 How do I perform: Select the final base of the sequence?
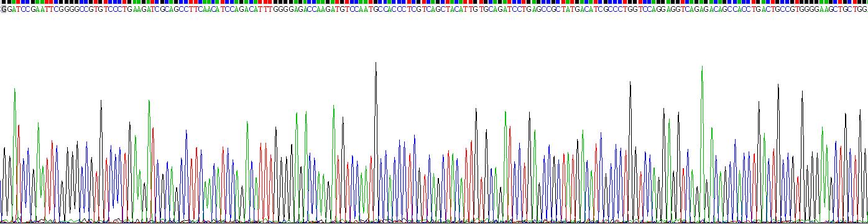click(864, 10)
